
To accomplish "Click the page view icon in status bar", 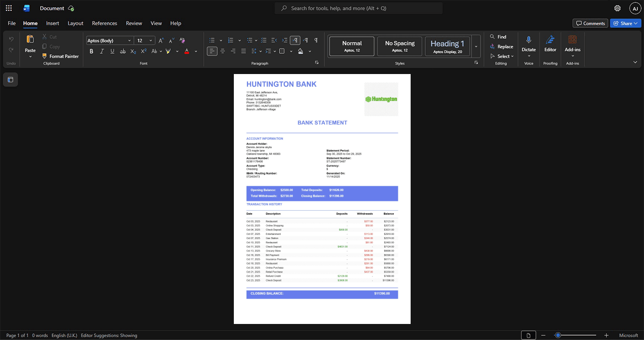I will (x=528, y=335).
